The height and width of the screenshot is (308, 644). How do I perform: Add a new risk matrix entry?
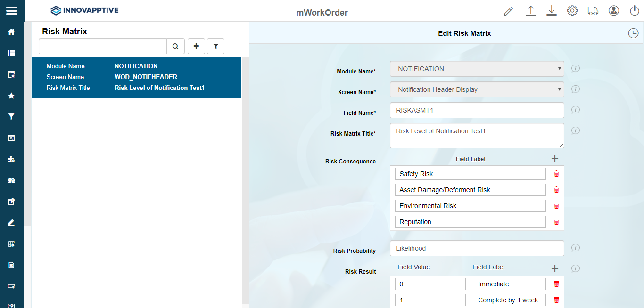(196, 46)
